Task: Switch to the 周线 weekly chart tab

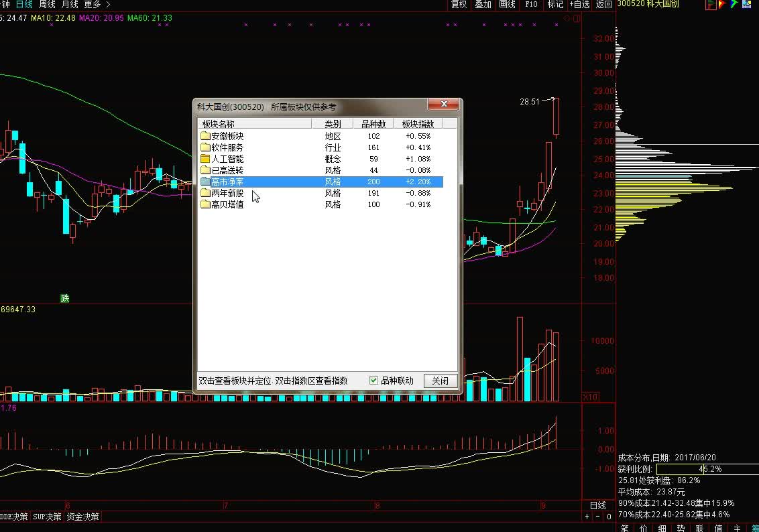Action: [48, 4]
